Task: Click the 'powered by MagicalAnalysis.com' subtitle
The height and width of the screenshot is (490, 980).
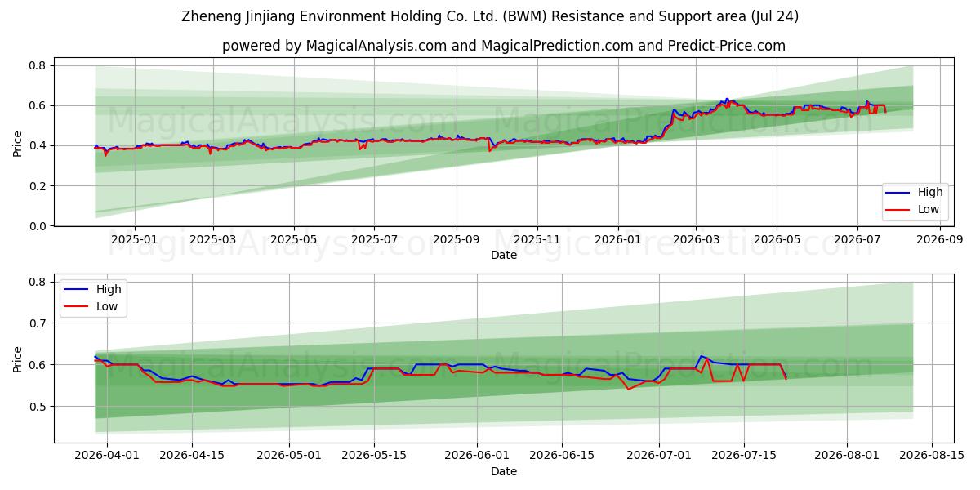Action: (x=503, y=46)
